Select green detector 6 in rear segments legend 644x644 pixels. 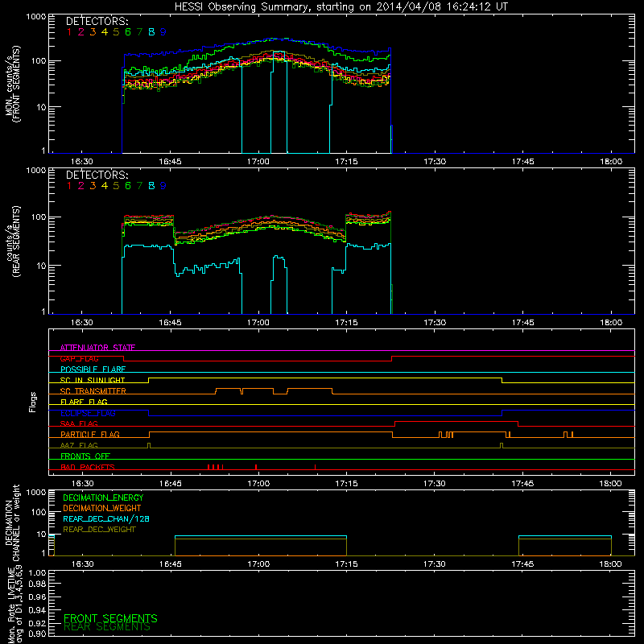point(128,186)
